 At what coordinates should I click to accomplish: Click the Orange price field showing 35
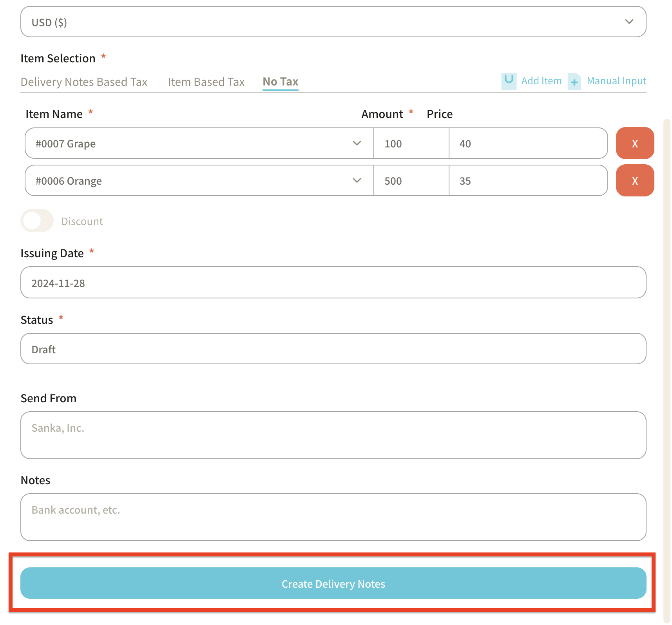527,181
